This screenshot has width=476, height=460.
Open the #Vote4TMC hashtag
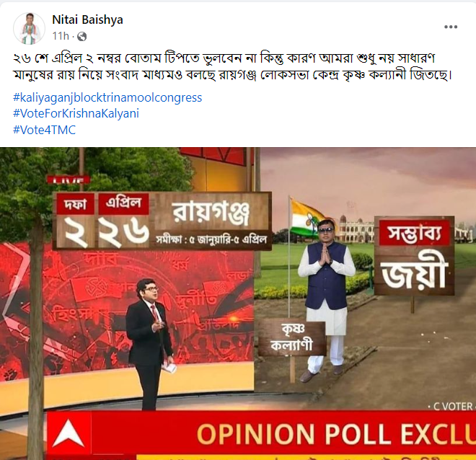(x=44, y=130)
